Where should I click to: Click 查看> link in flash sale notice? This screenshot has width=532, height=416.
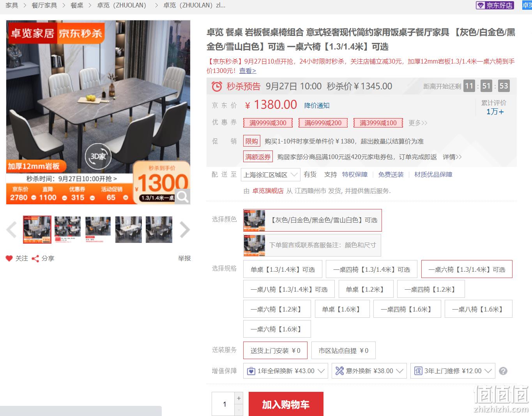pos(247,71)
